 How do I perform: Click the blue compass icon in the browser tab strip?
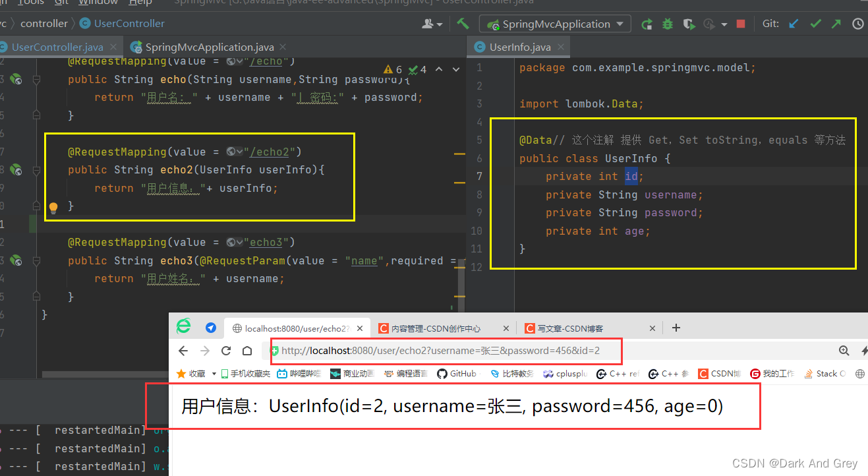[211, 328]
